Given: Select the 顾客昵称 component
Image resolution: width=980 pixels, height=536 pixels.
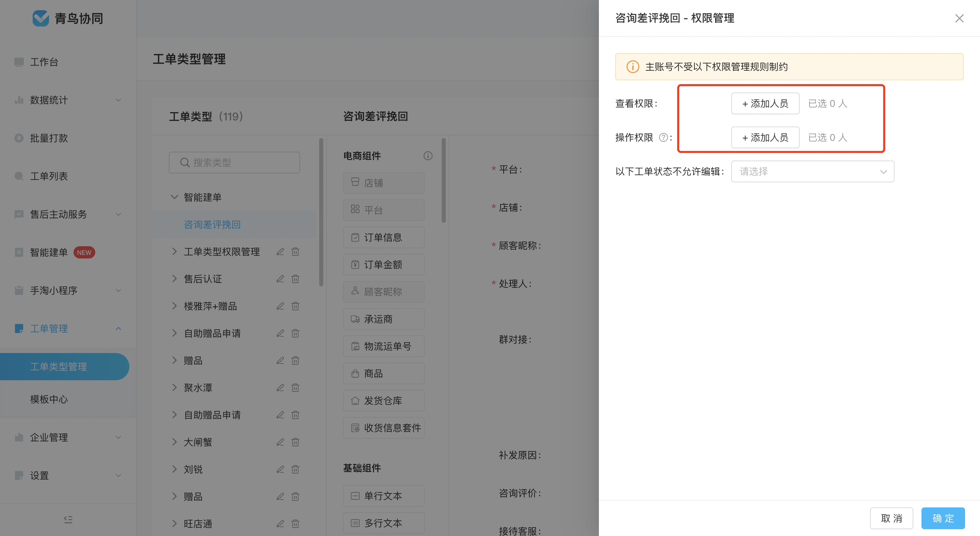Looking at the screenshot, I should coord(383,291).
